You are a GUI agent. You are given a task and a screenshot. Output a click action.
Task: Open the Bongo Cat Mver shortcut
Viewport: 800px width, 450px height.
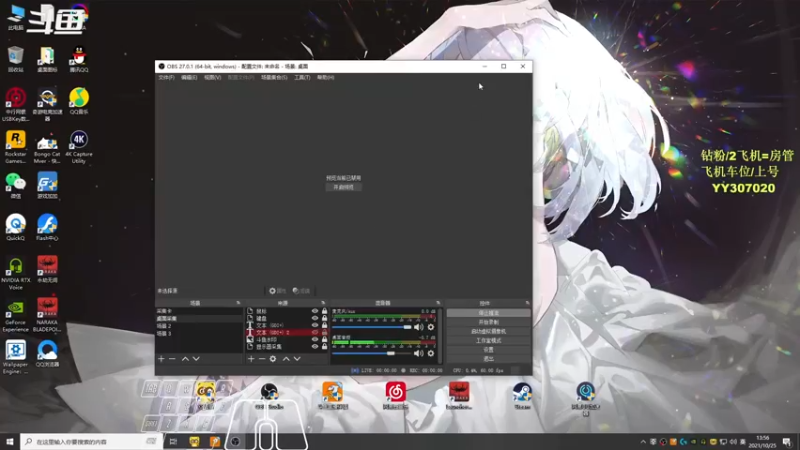pos(47,147)
